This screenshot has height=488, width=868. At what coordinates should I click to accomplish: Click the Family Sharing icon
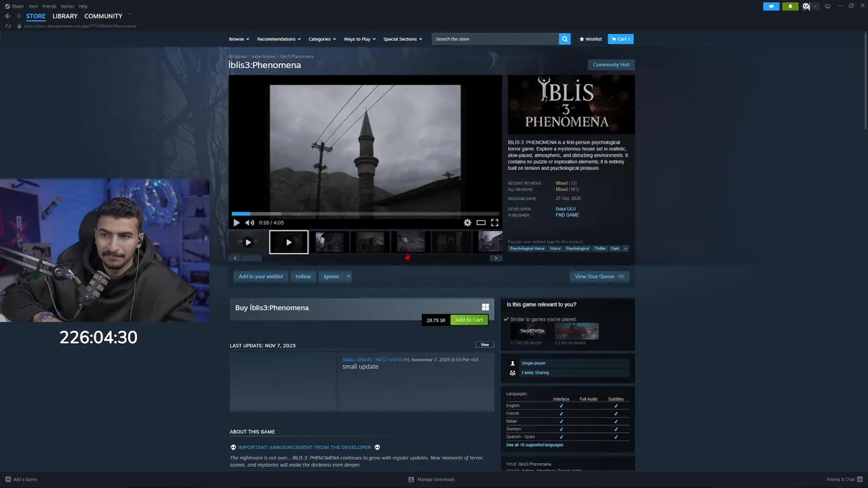(x=513, y=372)
